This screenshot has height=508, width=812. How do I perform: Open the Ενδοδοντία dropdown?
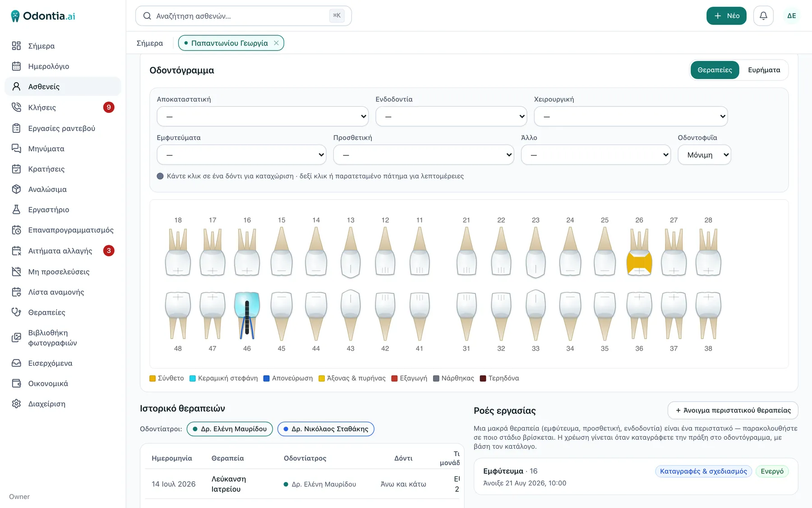tap(451, 117)
